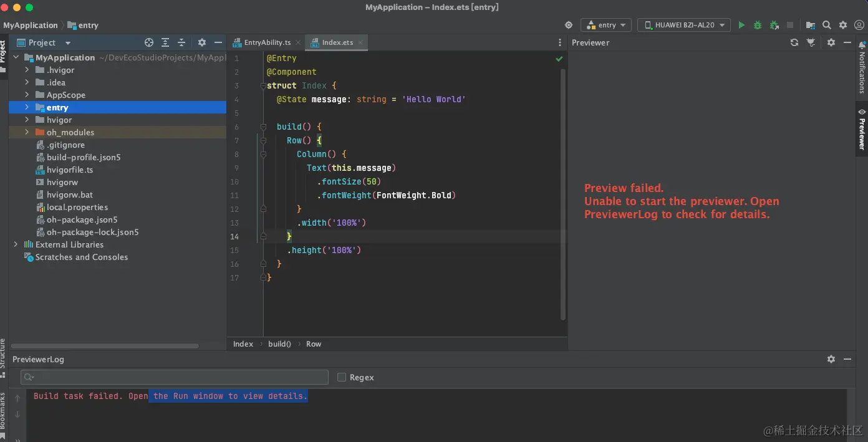The height and width of the screenshot is (442, 868).
Task: Open the entry run configuration dropdown
Action: pyautogui.click(x=606, y=25)
